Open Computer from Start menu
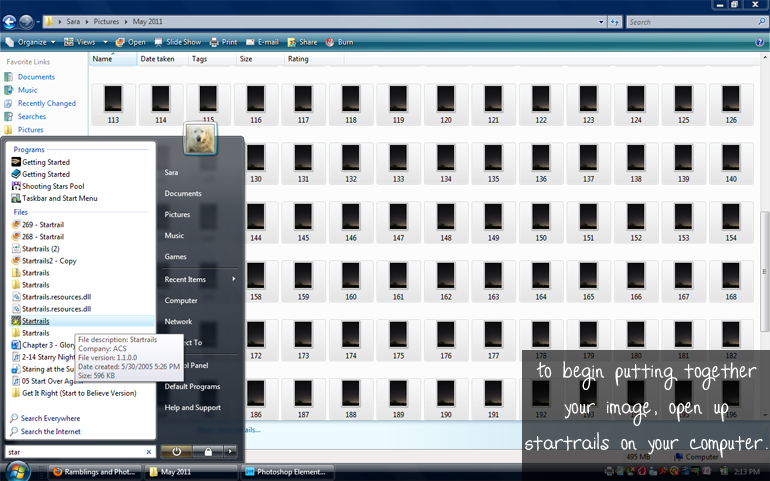This screenshot has height=481, width=770. (x=181, y=301)
